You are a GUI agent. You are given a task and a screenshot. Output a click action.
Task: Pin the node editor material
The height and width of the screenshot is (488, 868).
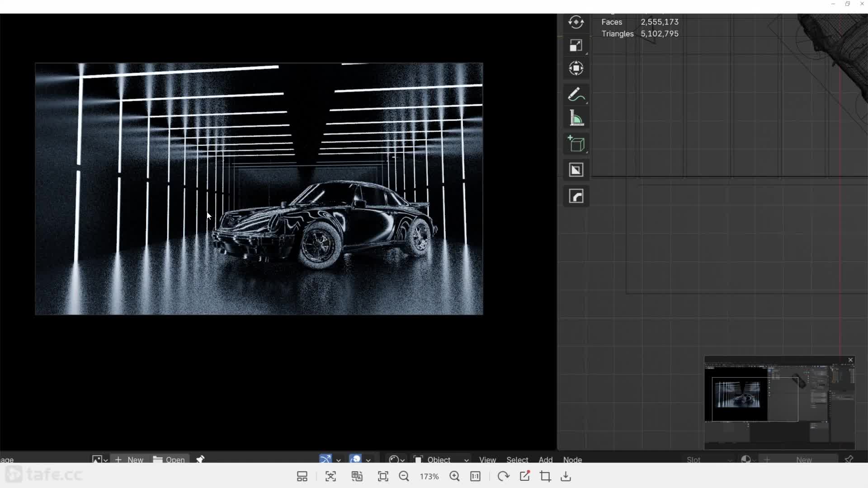tap(849, 459)
